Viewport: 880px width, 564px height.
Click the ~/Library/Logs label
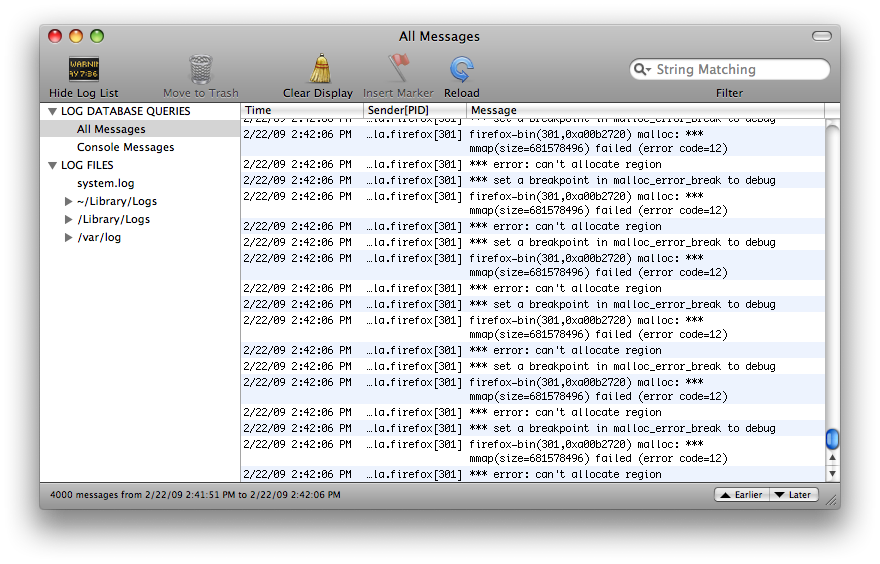tap(117, 201)
